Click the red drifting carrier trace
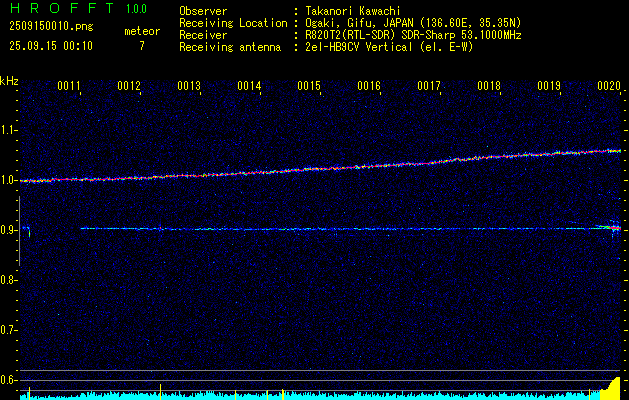629x400 pixels. point(321,168)
